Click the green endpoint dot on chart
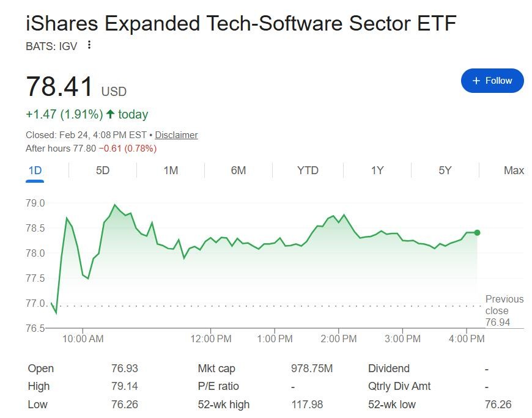Screen dimensions: 532x418 coord(477,232)
